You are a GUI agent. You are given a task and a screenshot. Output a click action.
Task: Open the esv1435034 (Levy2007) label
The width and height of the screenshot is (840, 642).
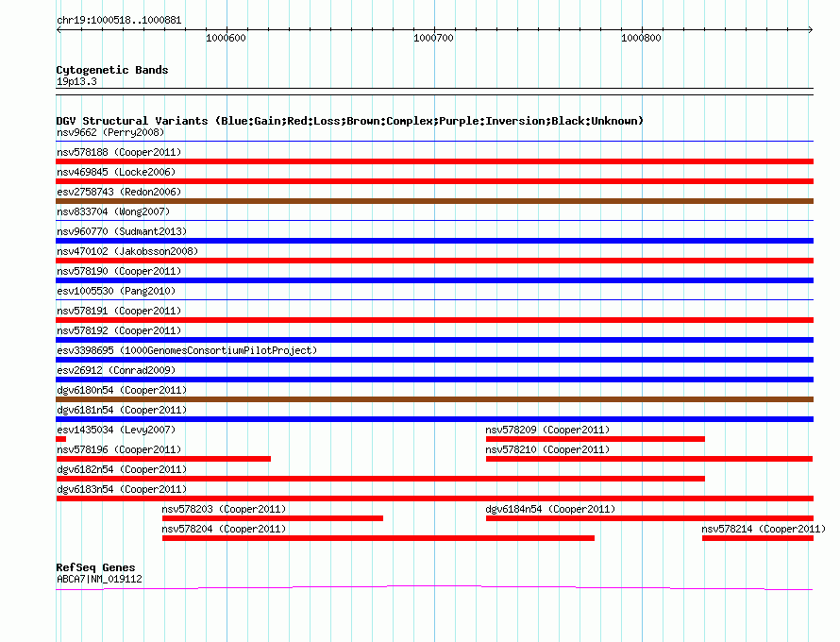click(116, 430)
